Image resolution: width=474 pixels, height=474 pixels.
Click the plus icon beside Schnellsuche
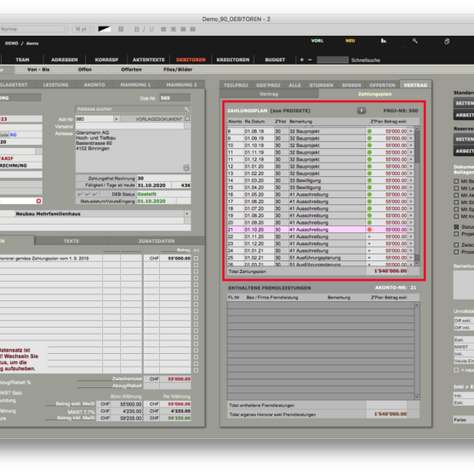pos(302,60)
